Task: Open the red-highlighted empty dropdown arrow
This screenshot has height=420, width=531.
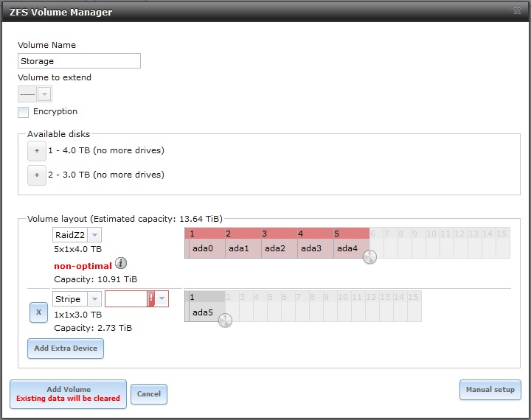Action: [162, 298]
